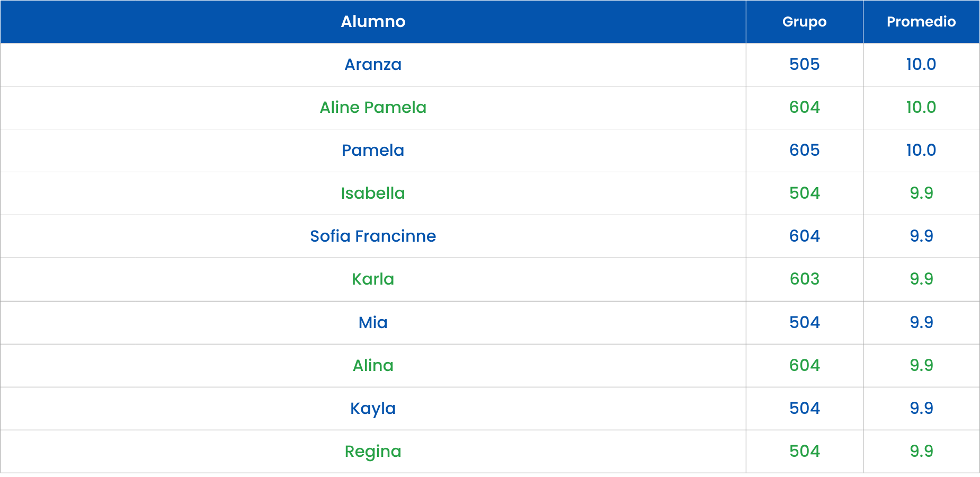The image size is (980, 477).
Task: Click the 9.9 average for Regina
Action: pyautogui.click(x=921, y=452)
